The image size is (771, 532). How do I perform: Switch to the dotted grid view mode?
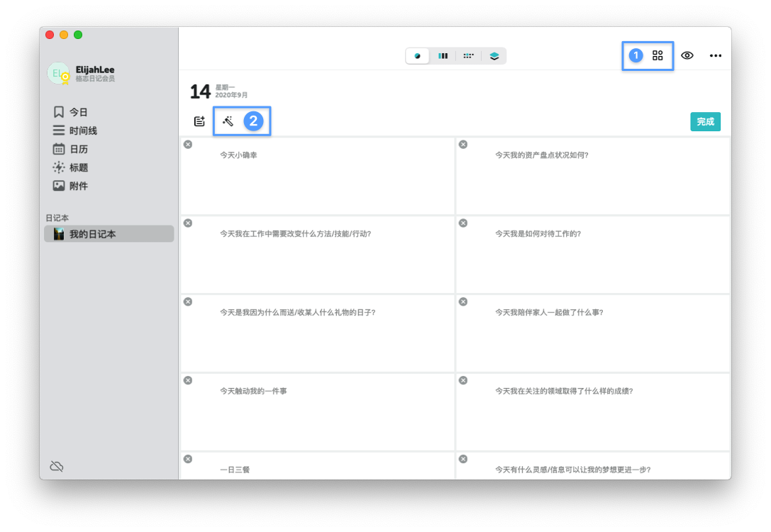(468, 56)
